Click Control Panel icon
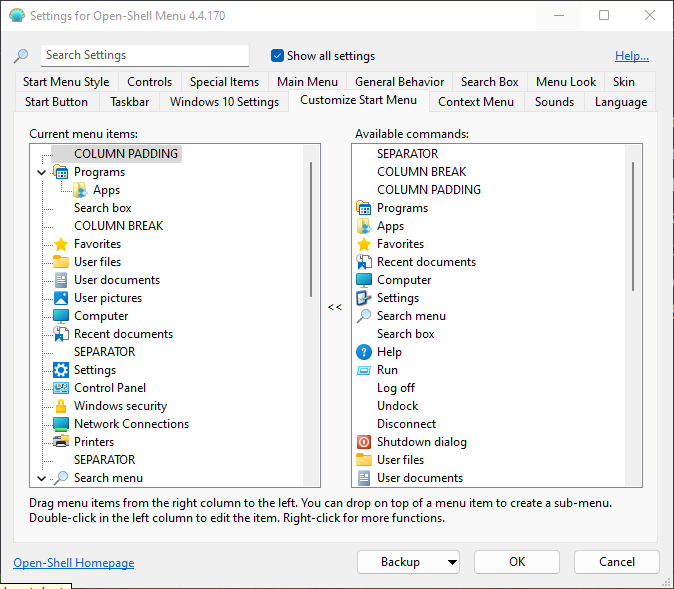Screen dimensions: 674x589 tap(61, 388)
